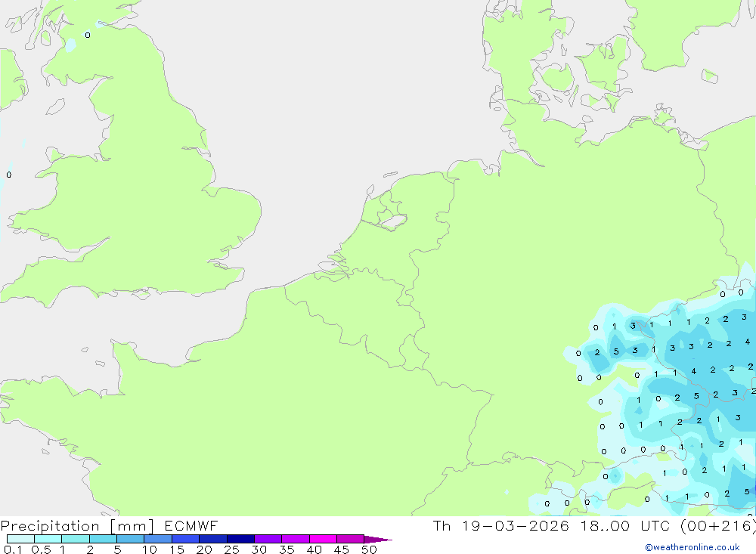Select the 5–10 mm legend color swatch
The height and width of the screenshot is (554, 756).
[x=131, y=539]
